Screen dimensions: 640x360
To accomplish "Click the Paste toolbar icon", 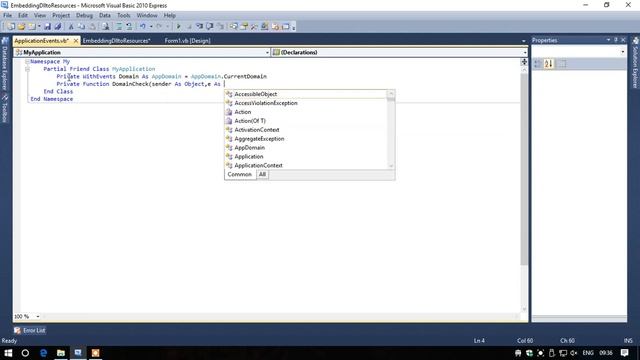I will coord(93,27).
